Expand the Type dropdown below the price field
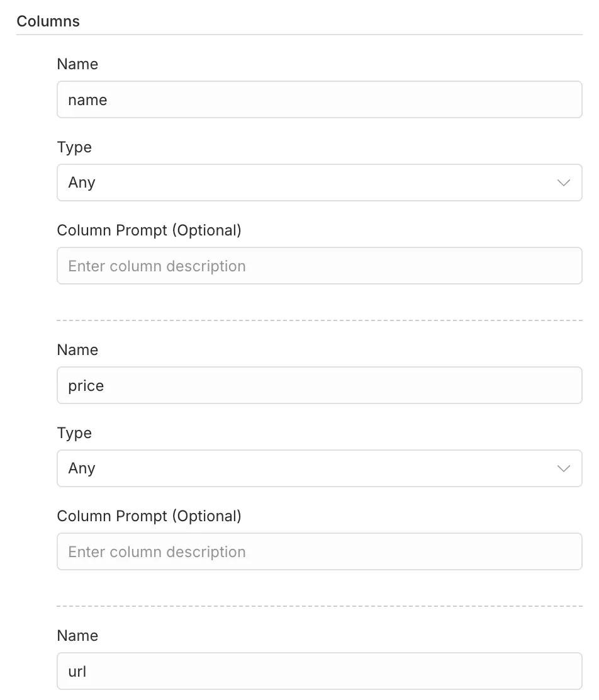The image size is (599, 700). 319,468
